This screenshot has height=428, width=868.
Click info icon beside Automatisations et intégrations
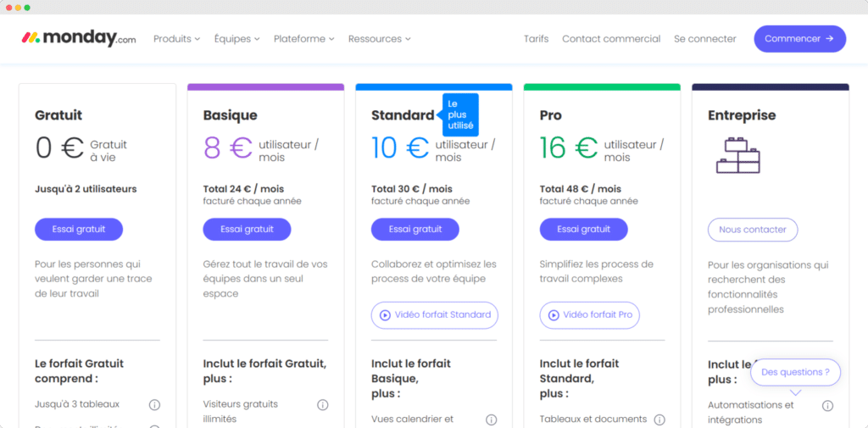click(827, 406)
